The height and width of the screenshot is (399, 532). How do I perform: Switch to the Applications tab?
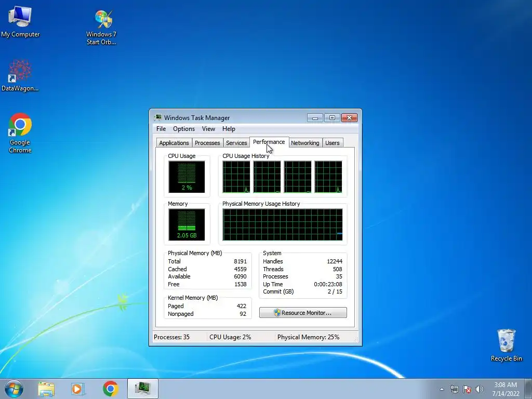[174, 143]
